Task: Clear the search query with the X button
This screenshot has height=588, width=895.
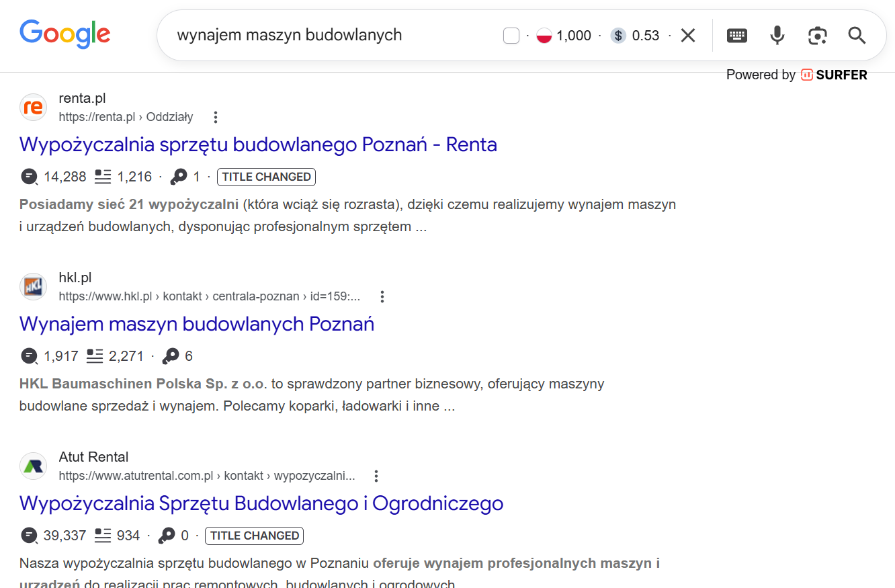Action: [687, 35]
